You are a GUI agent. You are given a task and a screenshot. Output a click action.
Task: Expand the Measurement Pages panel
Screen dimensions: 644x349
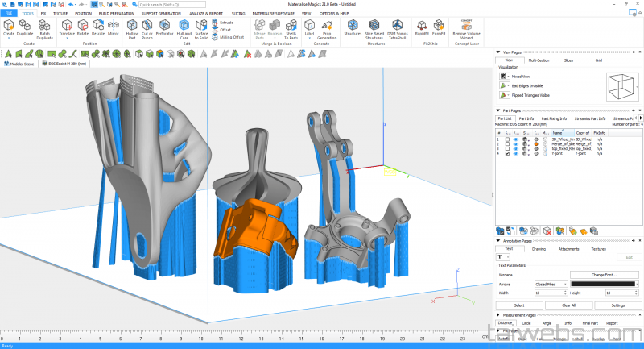(498, 315)
